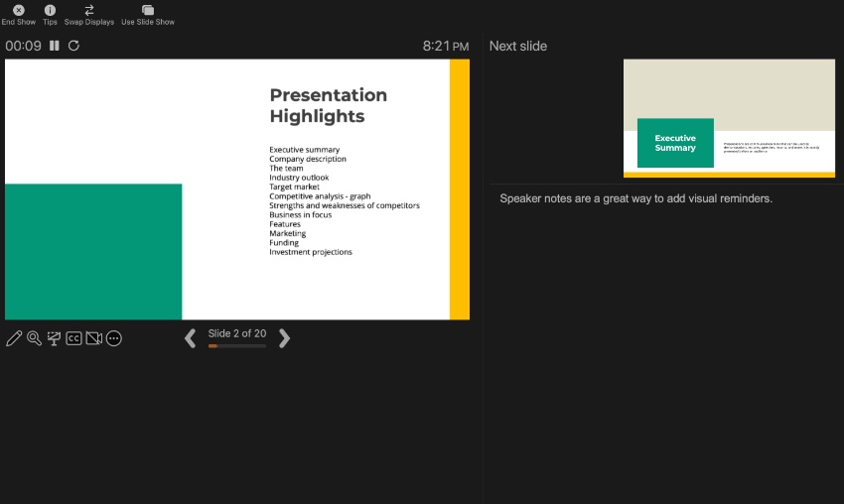Click 'Business in focus' line

(x=300, y=214)
